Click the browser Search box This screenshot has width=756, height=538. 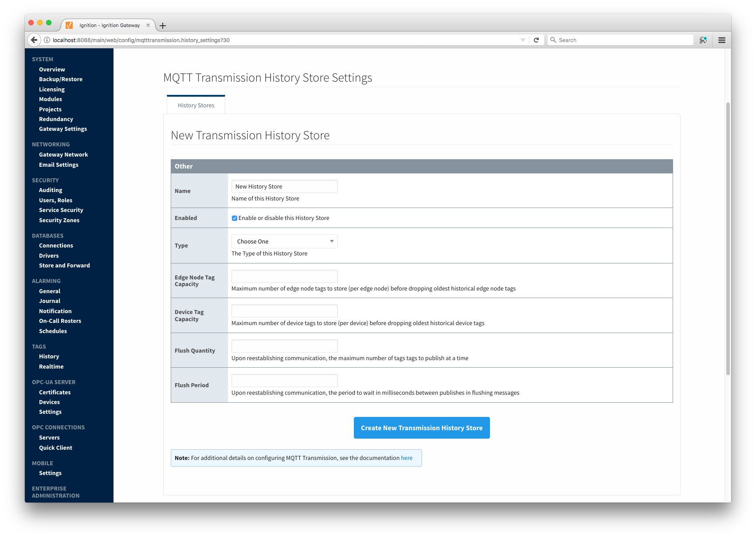coord(620,40)
